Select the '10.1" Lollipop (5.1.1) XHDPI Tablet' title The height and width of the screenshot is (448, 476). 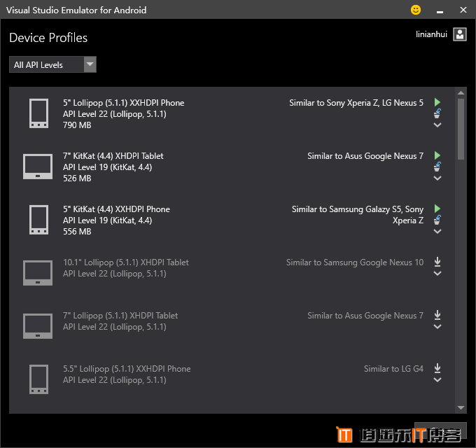126,262
